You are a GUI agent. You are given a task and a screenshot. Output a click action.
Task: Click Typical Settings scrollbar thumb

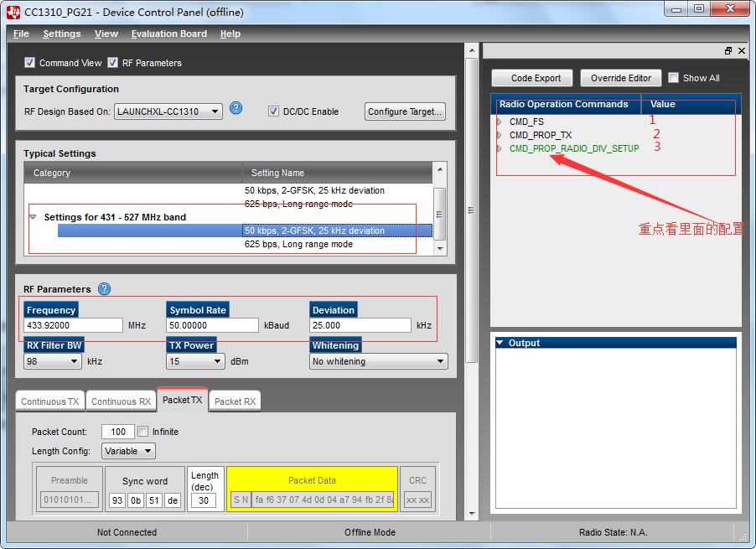pos(439,214)
